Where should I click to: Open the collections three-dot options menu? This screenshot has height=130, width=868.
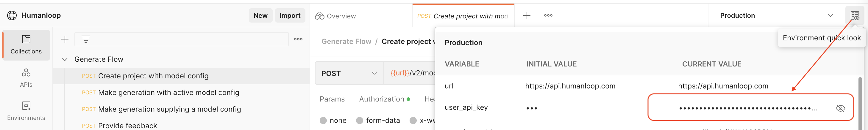pos(298,39)
